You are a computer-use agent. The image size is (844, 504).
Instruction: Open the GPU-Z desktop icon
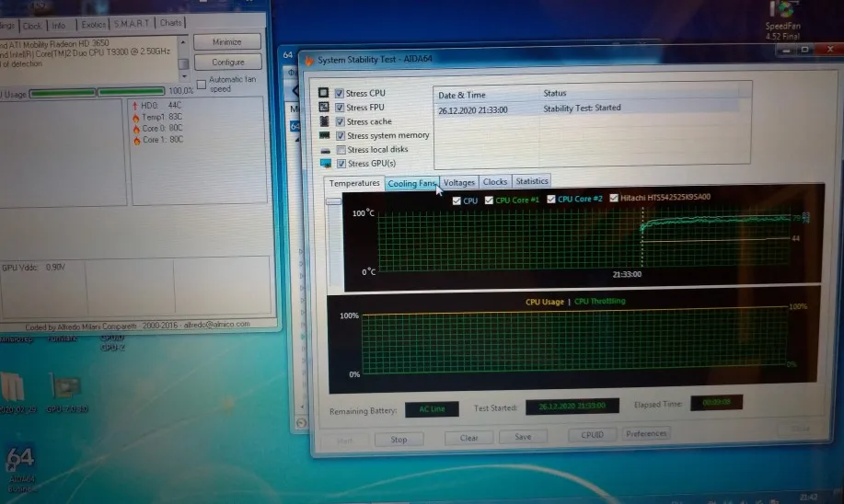point(66,394)
